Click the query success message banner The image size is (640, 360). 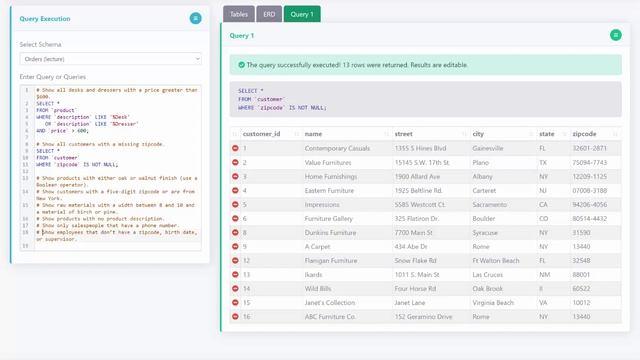tap(425, 65)
